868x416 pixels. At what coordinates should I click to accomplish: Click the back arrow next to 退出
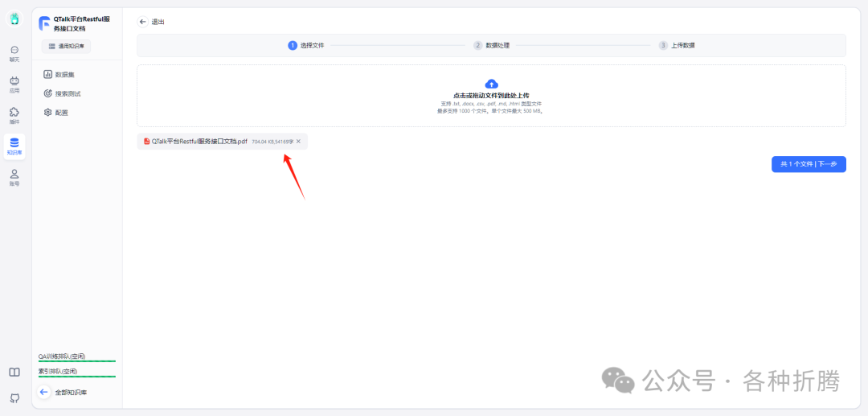click(x=143, y=22)
